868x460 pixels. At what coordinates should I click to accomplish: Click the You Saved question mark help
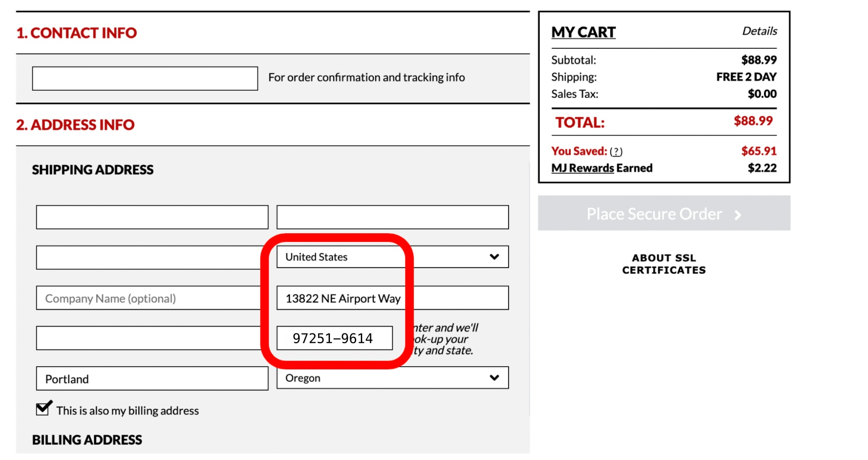616,151
